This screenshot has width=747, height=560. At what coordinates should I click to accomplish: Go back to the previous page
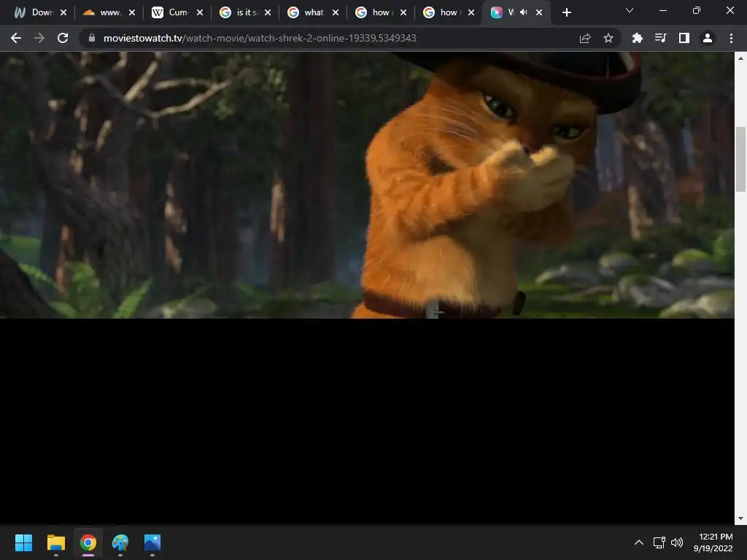[x=16, y=38]
